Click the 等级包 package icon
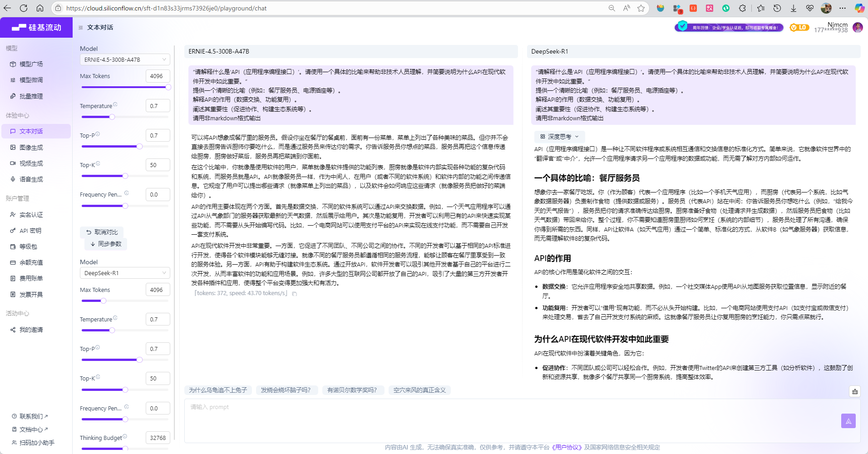The height and width of the screenshot is (454, 868). pyautogui.click(x=13, y=247)
